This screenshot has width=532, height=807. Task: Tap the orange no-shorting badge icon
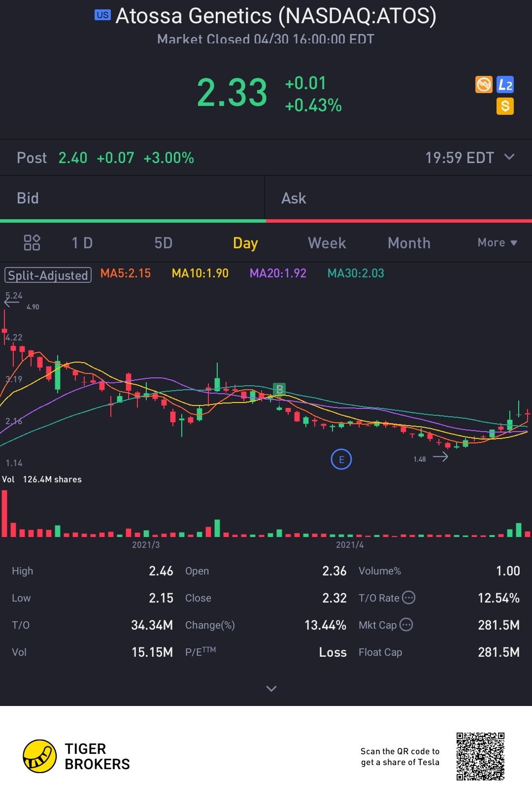point(484,84)
